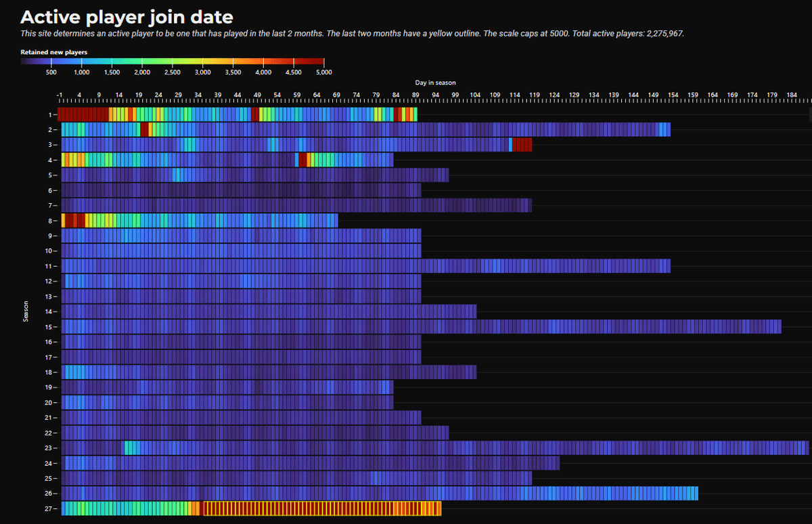Select the day -1 axis label
This screenshot has height=524, width=812.
pyautogui.click(x=60, y=94)
